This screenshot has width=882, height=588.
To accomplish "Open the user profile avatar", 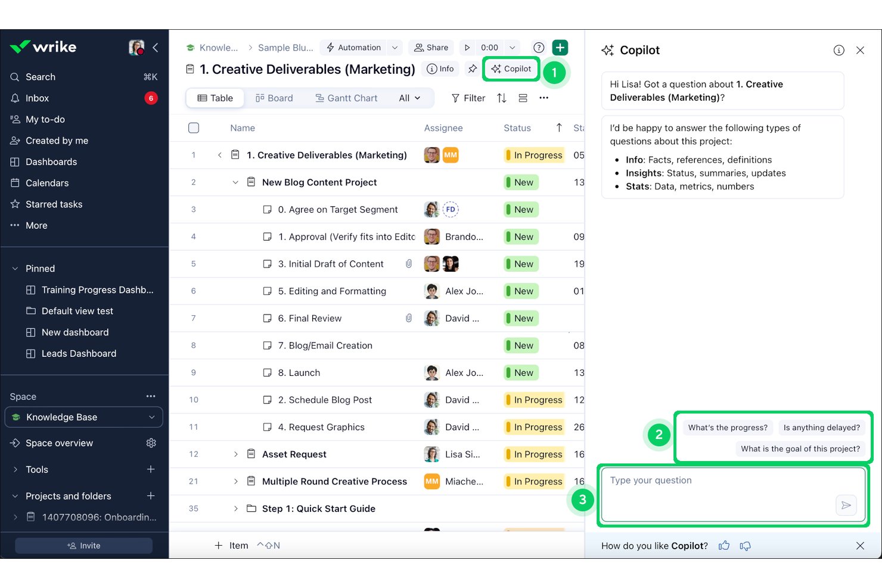I will tap(136, 48).
